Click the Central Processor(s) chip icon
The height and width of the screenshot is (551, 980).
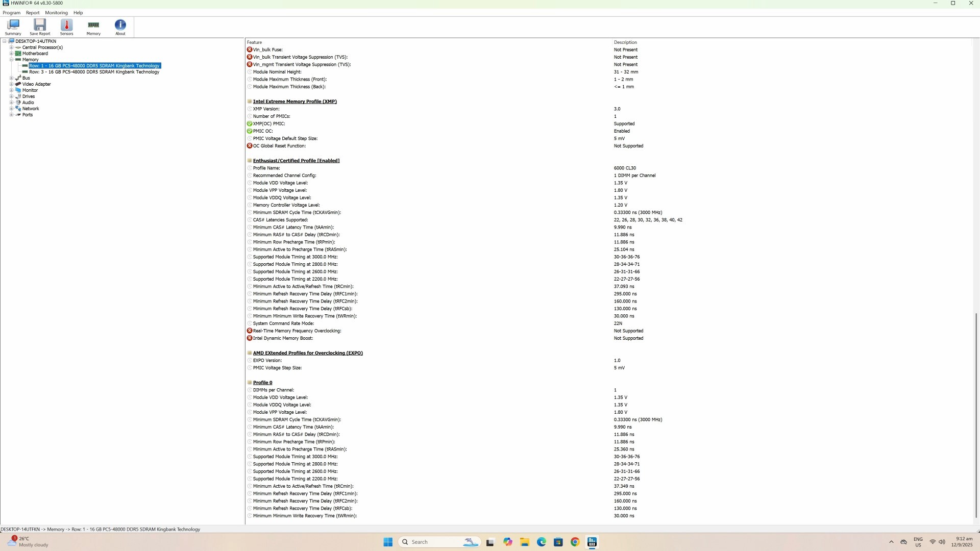click(18, 47)
